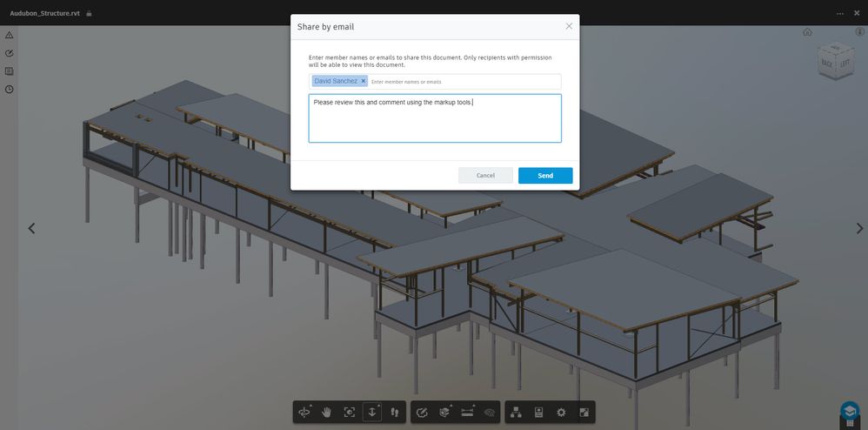Open the Markup tool
868x430 pixels.
point(422,412)
